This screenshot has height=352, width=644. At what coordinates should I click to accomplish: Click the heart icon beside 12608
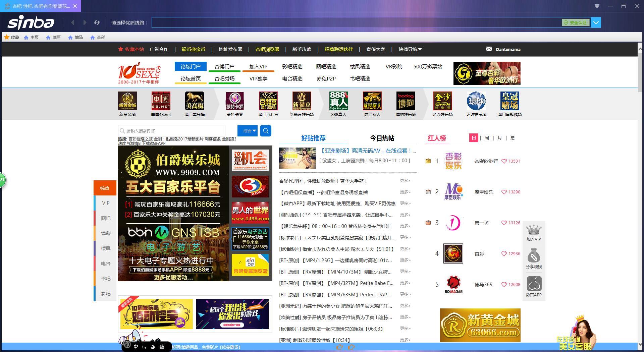point(504,285)
